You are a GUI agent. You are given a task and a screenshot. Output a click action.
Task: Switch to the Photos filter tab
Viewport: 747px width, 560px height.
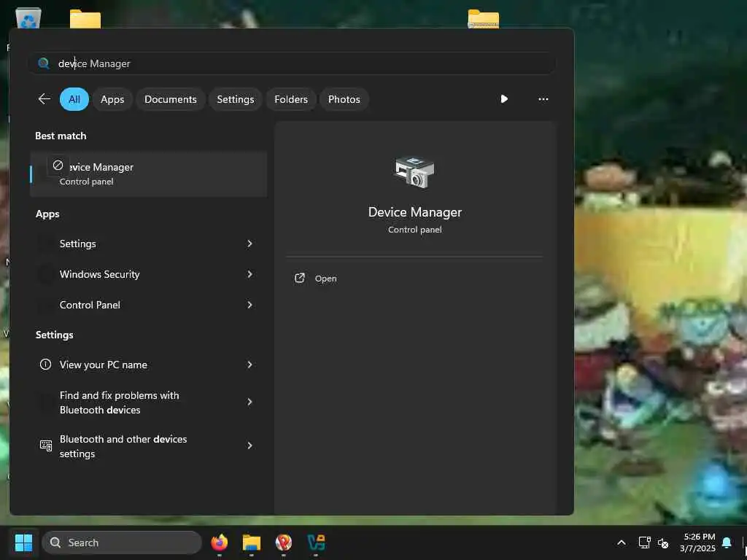tap(344, 99)
